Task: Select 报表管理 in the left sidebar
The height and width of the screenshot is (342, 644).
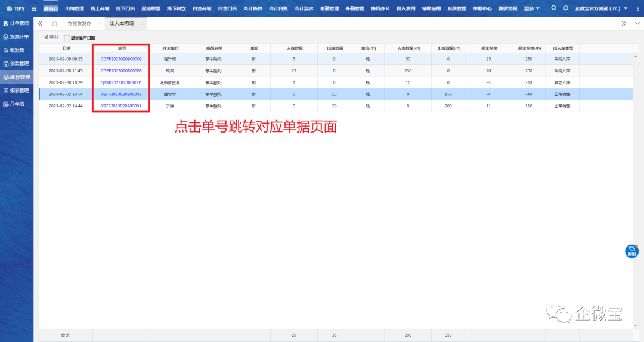Action: point(17,91)
